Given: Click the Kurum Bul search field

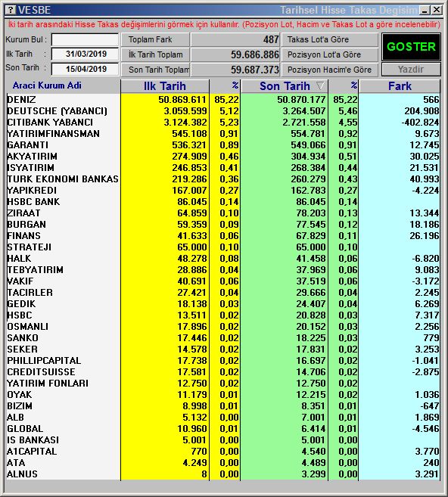Looking at the screenshot, I should pyautogui.click(x=85, y=40).
